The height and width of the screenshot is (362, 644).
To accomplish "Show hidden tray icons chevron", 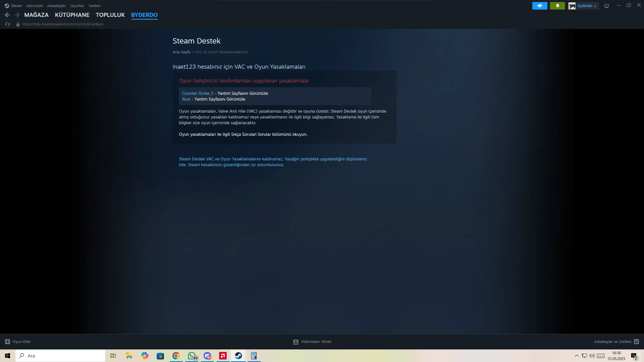I will click(x=577, y=356).
